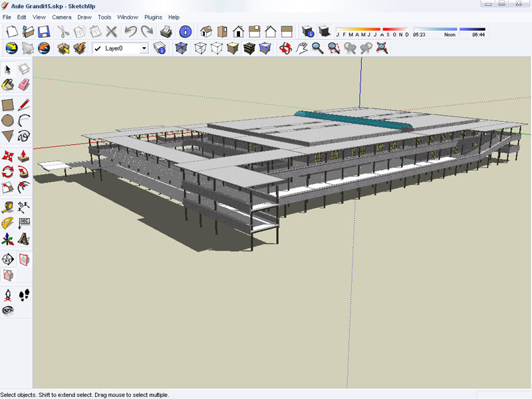Open the Layer0 dropdown arrow
This screenshot has height=399, width=532.
tap(144, 49)
